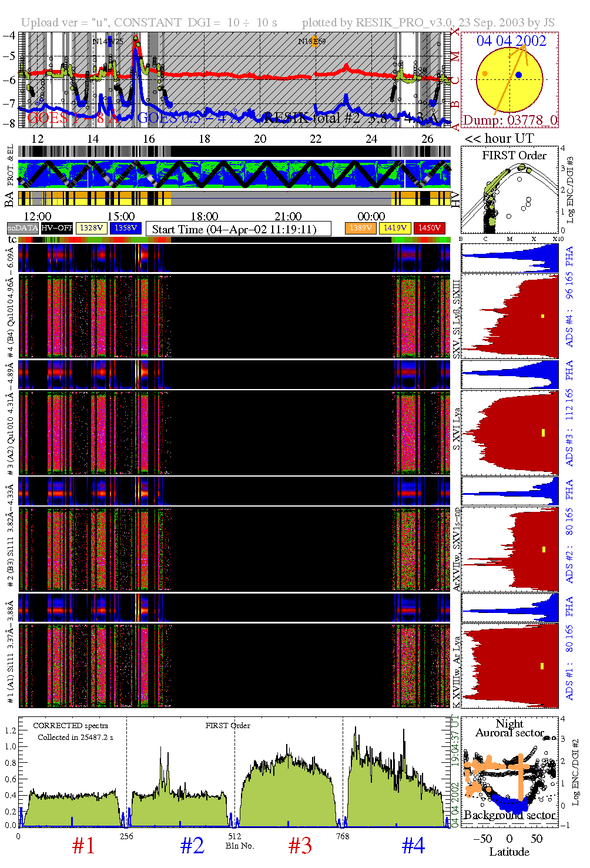Screen dimensions: 590x868
Task: Click the 1328V pale yellow legend swatch
Action: (92, 228)
